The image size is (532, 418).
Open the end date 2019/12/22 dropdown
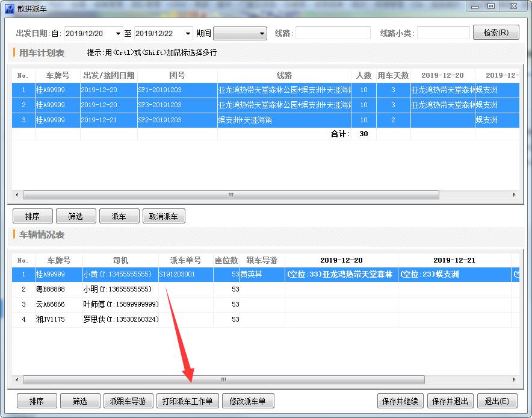click(188, 34)
